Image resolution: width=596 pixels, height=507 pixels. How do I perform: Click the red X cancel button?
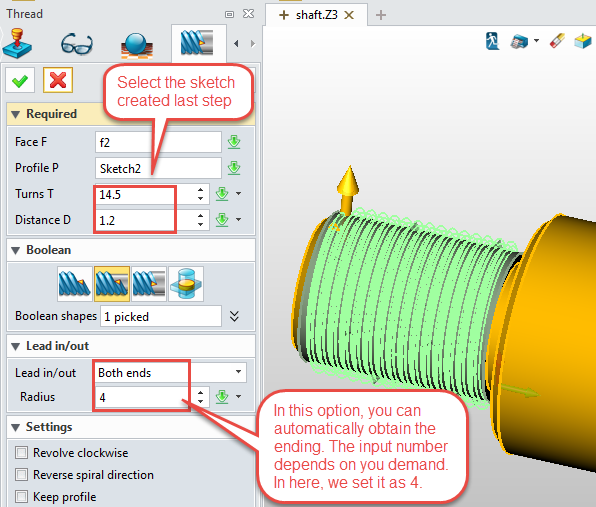tap(58, 81)
